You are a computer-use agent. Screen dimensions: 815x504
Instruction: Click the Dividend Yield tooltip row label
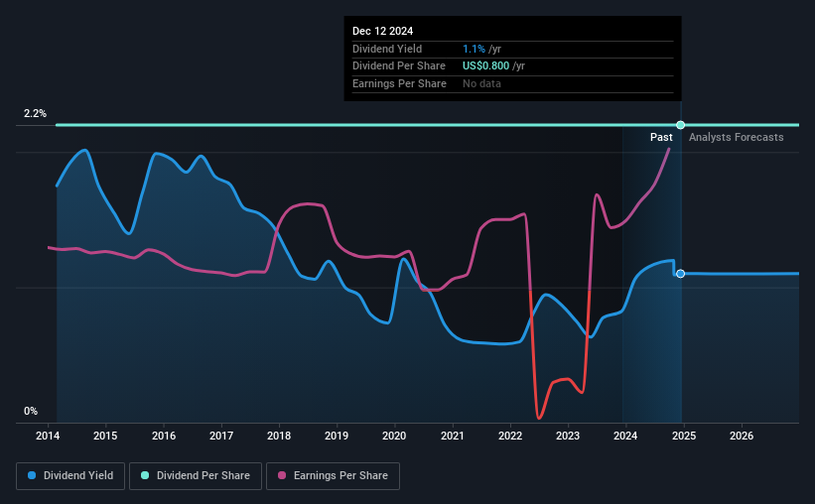pyautogui.click(x=387, y=49)
